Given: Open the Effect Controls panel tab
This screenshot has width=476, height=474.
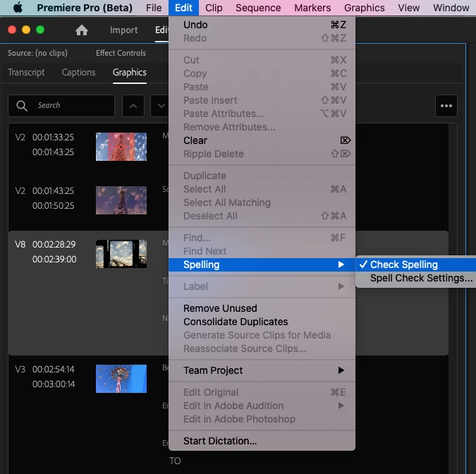Looking at the screenshot, I should (121, 53).
